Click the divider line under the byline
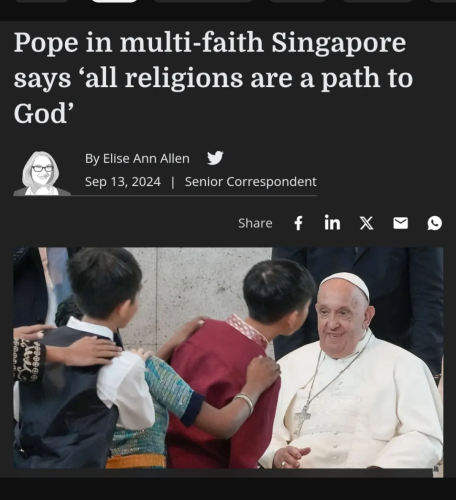This screenshot has height=500, width=456. click(165, 196)
